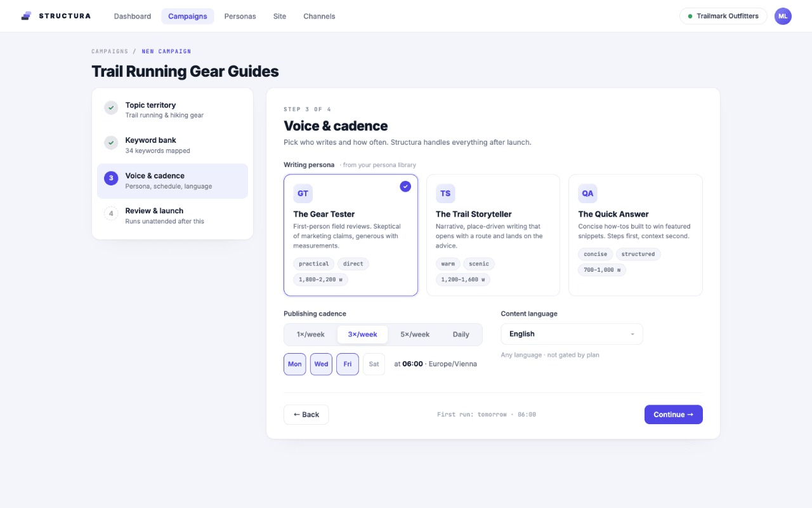Toggle the Fri publishing day

click(x=348, y=364)
